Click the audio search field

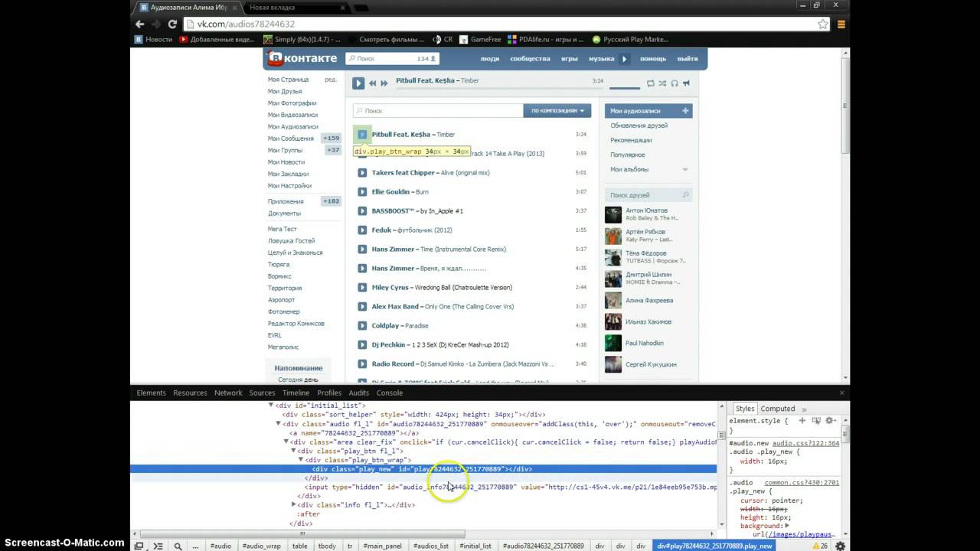(437, 111)
